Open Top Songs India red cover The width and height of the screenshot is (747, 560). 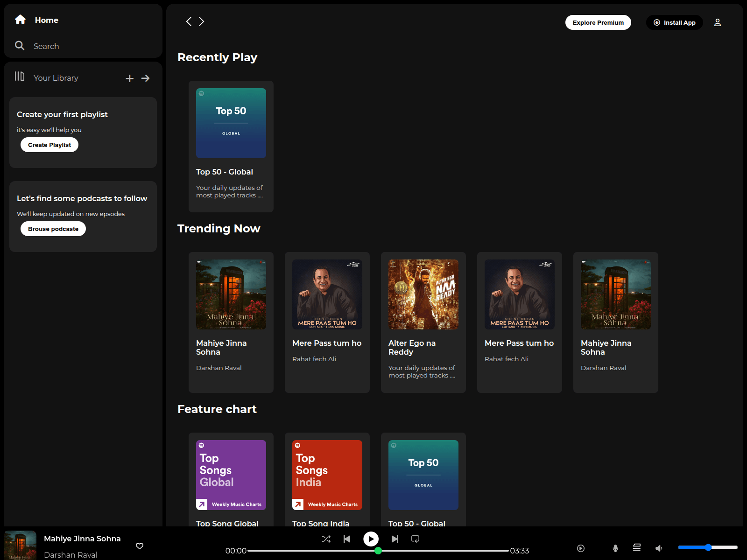(327, 475)
